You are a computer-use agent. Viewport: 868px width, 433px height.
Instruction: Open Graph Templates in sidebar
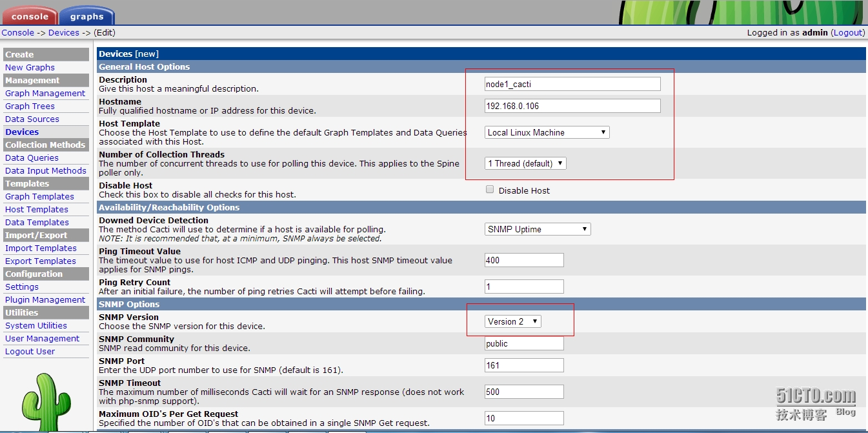pyautogui.click(x=39, y=196)
